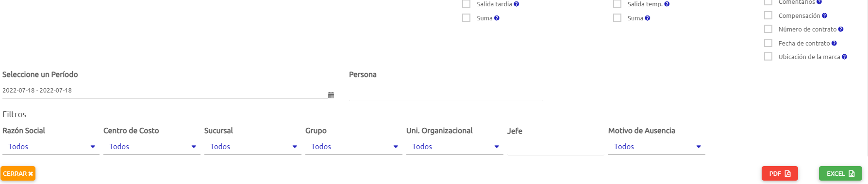868x184 pixels.
Task: Toggle the Fecha de contrato checkbox
Action: pyautogui.click(x=768, y=43)
